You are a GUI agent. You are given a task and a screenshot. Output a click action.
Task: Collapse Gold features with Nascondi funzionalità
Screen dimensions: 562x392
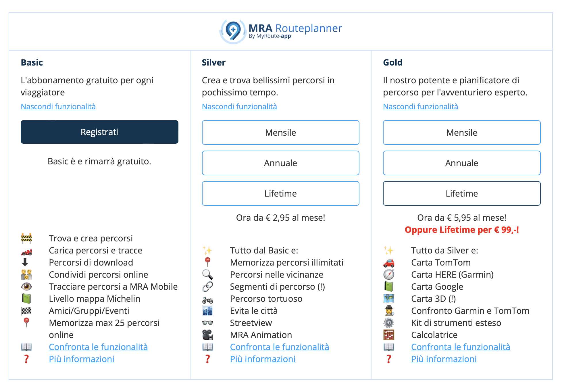420,107
